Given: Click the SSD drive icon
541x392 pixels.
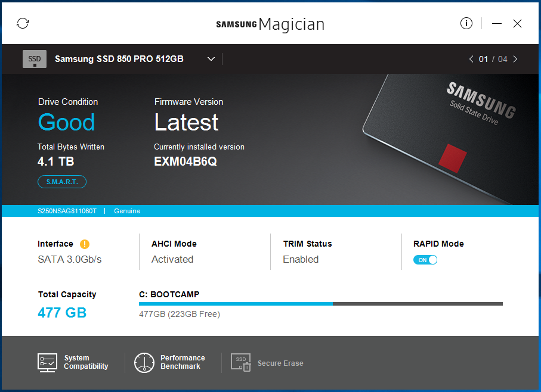Looking at the screenshot, I should point(35,59).
